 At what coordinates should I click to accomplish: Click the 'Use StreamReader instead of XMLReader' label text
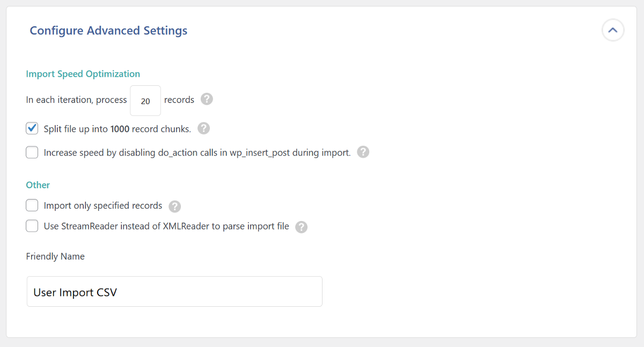point(166,226)
